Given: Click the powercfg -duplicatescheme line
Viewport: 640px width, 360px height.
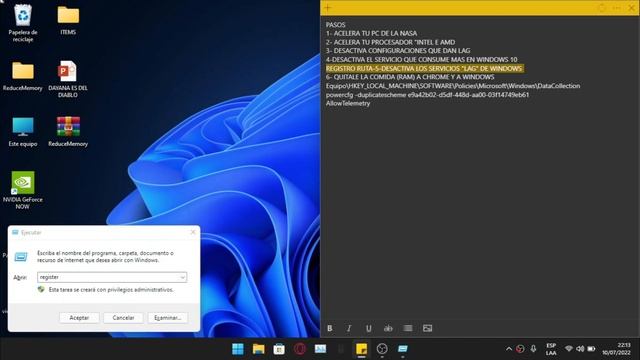Looking at the screenshot, I should click(427, 95).
